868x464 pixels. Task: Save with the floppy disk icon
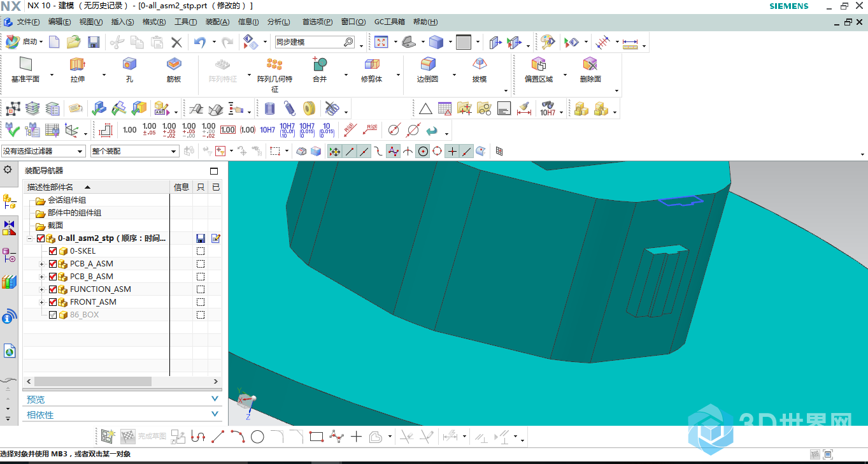(x=94, y=42)
